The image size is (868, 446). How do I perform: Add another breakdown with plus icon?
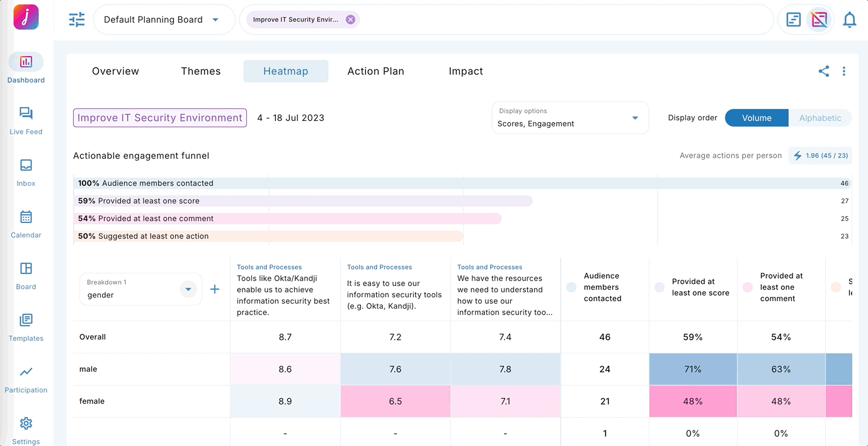(215, 289)
